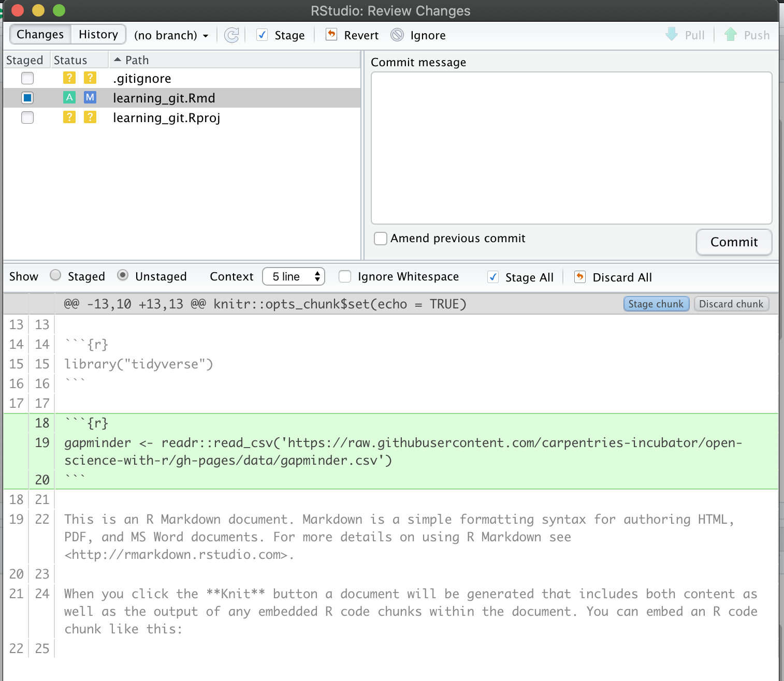Image resolution: width=784 pixels, height=681 pixels.
Task: Click the Push up-arrow icon
Action: (731, 34)
